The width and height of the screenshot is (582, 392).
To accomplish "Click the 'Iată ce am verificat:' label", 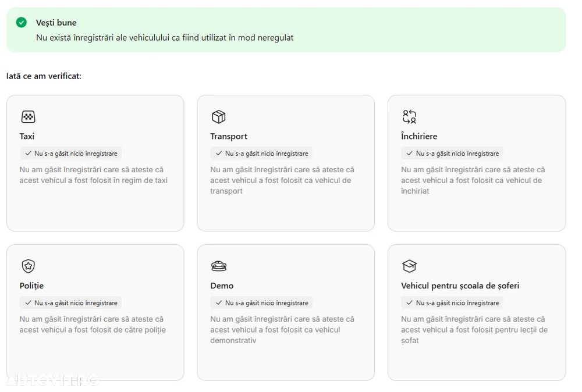I will coord(44,76).
